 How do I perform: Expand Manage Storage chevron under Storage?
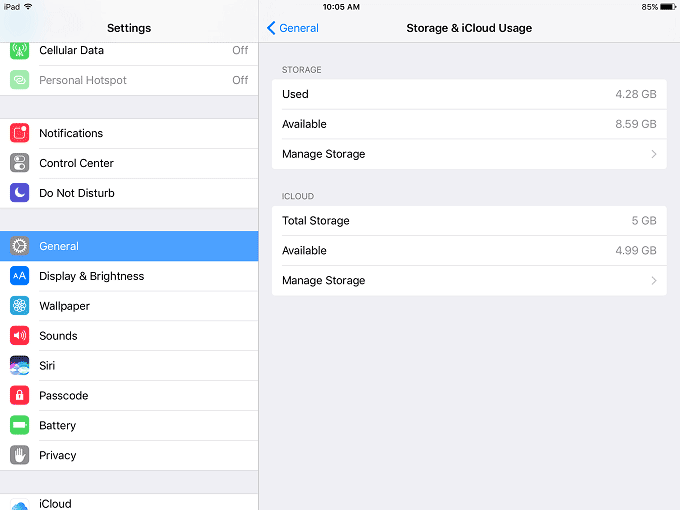654,154
